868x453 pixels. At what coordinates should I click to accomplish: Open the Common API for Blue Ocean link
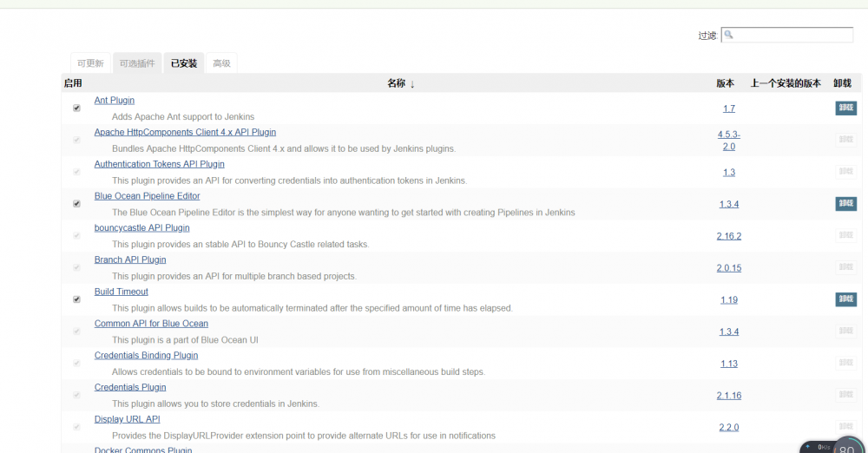pyautogui.click(x=151, y=324)
